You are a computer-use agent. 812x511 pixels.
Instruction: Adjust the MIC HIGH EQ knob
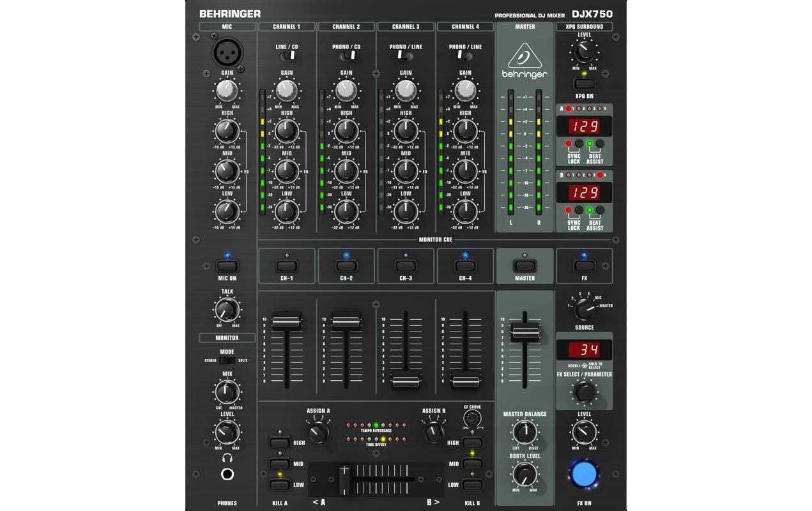(227, 131)
